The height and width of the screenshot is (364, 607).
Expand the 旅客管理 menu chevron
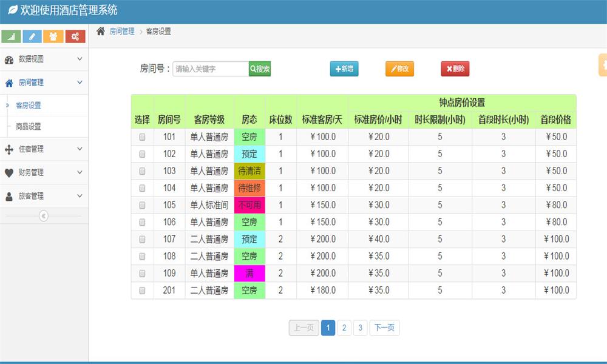(x=80, y=196)
